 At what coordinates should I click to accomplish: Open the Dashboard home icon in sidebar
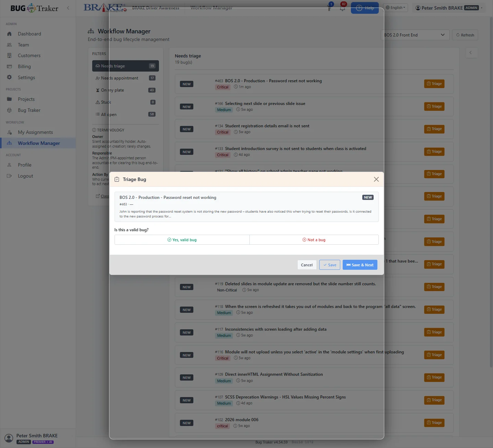click(9, 34)
